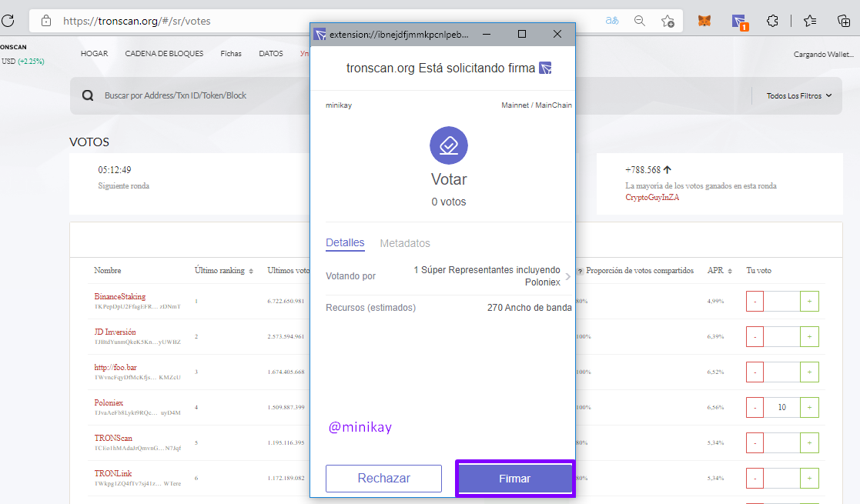The image size is (860, 504).
Task: Open the DATOS menu
Action: pyautogui.click(x=271, y=53)
